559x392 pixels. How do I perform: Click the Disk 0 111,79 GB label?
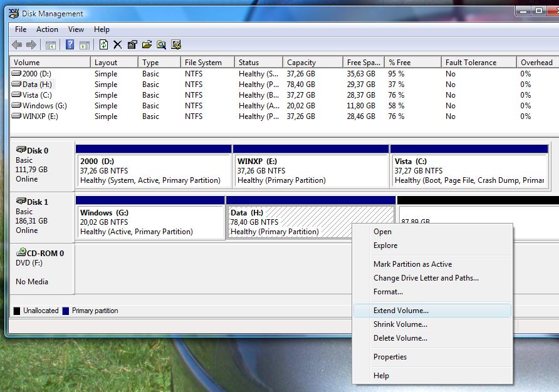pyautogui.click(x=31, y=170)
